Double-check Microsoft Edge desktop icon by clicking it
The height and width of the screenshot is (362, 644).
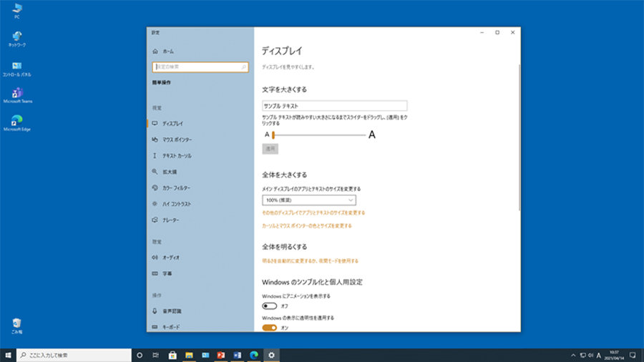16,121
